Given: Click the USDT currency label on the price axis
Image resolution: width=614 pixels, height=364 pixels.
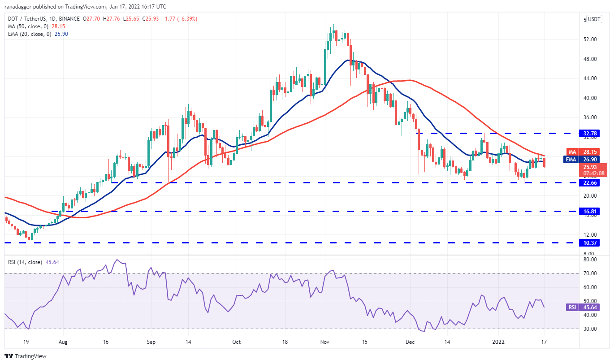Looking at the screenshot, I should point(594,19).
